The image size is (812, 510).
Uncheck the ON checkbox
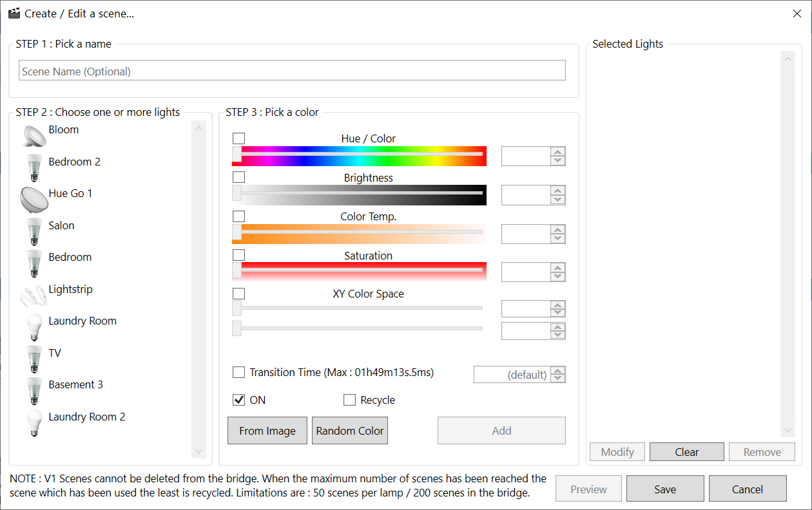click(239, 400)
